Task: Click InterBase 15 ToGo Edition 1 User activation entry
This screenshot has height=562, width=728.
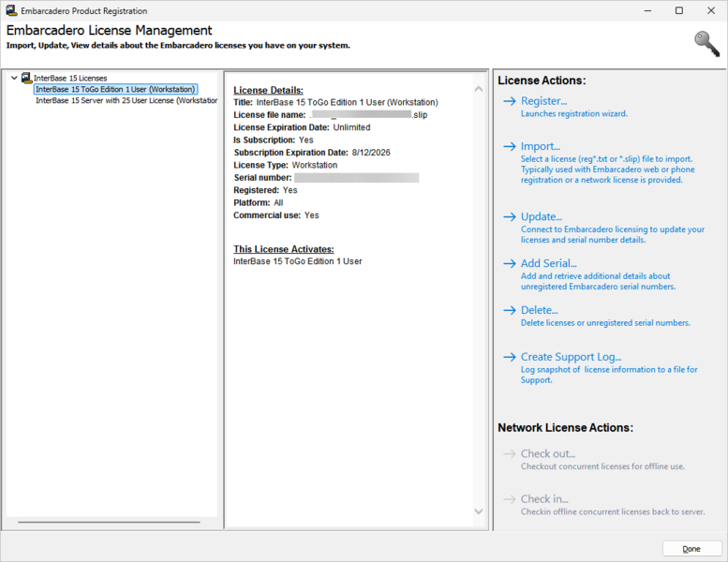Action: (298, 261)
